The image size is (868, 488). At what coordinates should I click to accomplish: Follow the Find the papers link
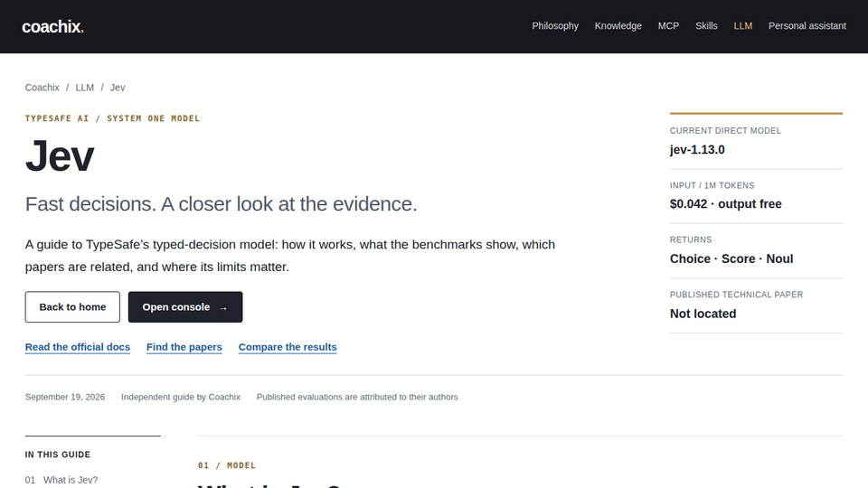click(184, 347)
